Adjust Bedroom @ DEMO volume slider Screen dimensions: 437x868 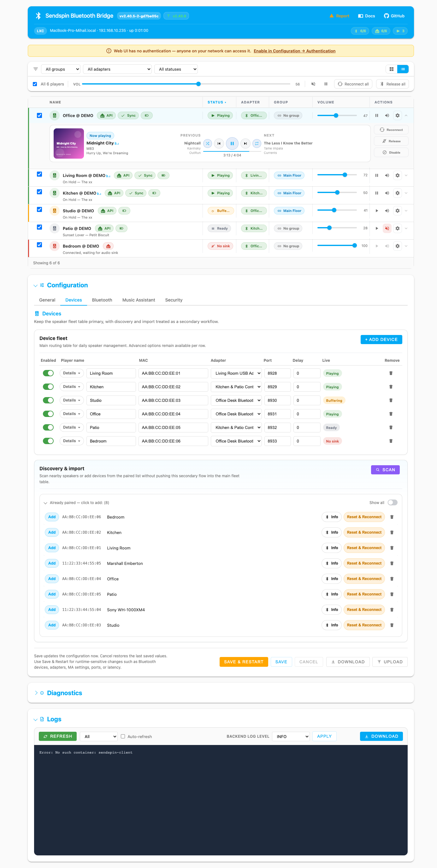pos(337,246)
